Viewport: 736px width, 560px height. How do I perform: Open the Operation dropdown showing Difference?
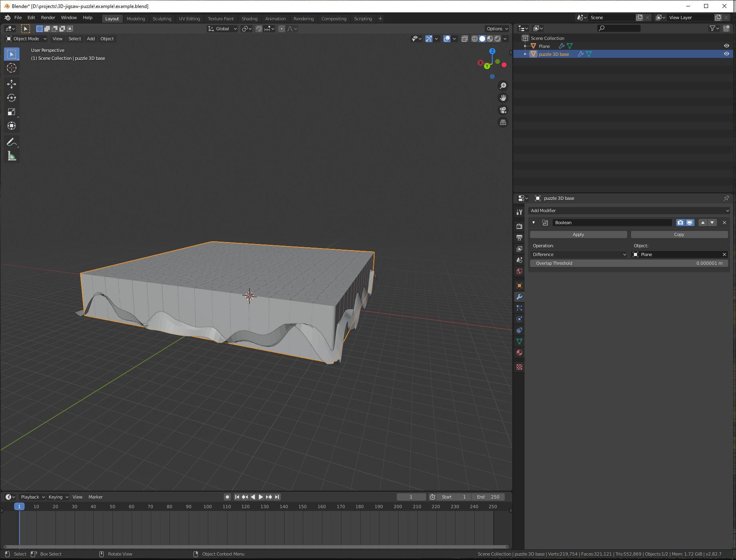579,254
